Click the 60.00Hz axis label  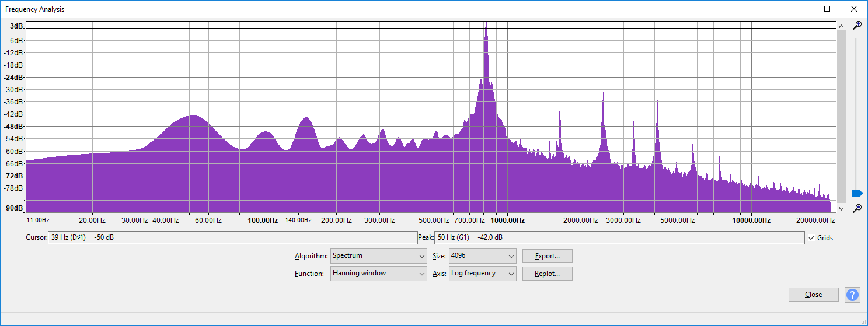pos(208,220)
